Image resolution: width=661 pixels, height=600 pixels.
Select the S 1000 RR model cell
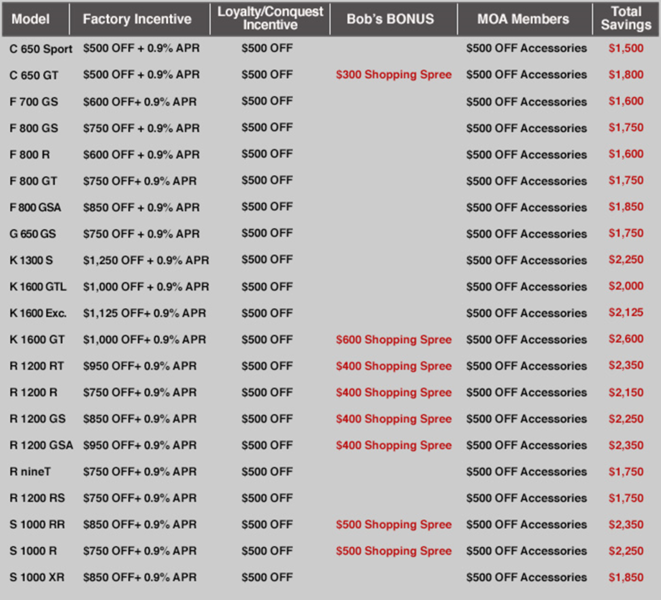[37, 525]
